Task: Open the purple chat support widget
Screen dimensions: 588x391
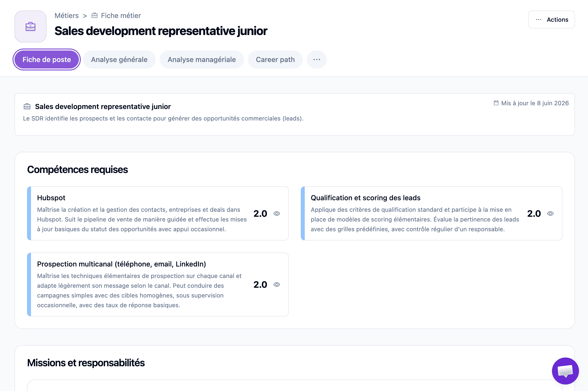Action: pyautogui.click(x=565, y=371)
